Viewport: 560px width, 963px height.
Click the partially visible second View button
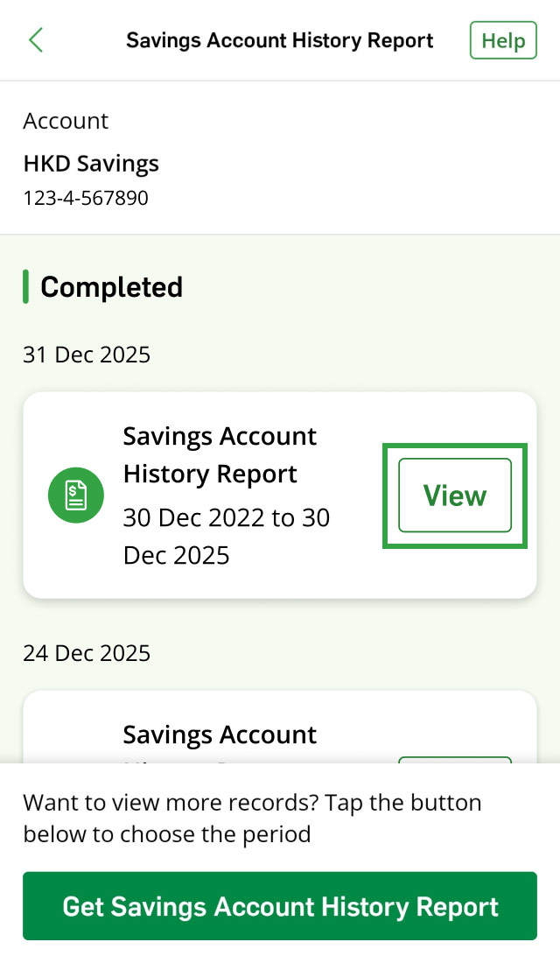pos(454,759)
